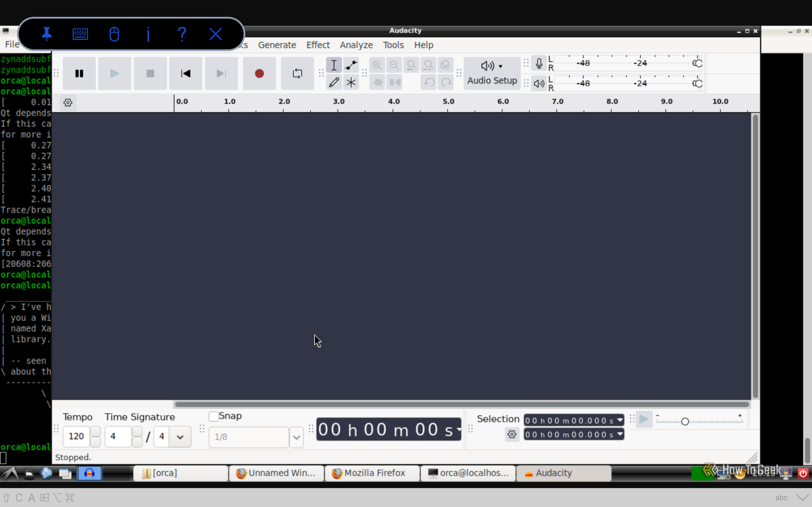Click the horizontal scrollbar of the track area
The image size is (812, 507).
[462, 404]
